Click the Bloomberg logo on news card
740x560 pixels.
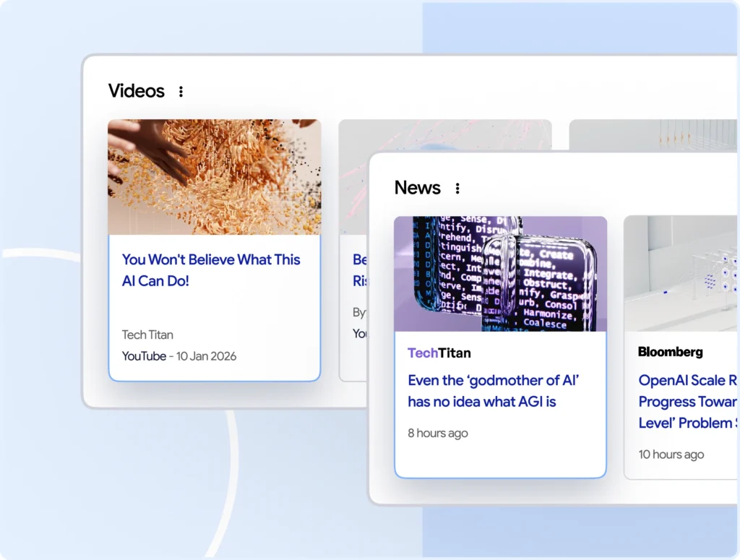tap(670, 352)
